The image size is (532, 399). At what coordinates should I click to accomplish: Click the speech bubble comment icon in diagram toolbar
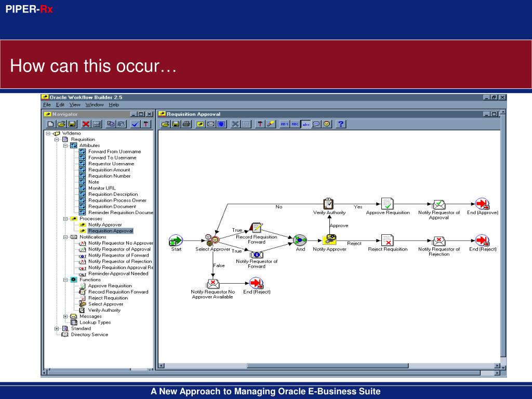pyautogui.click(x=316, y=124)
